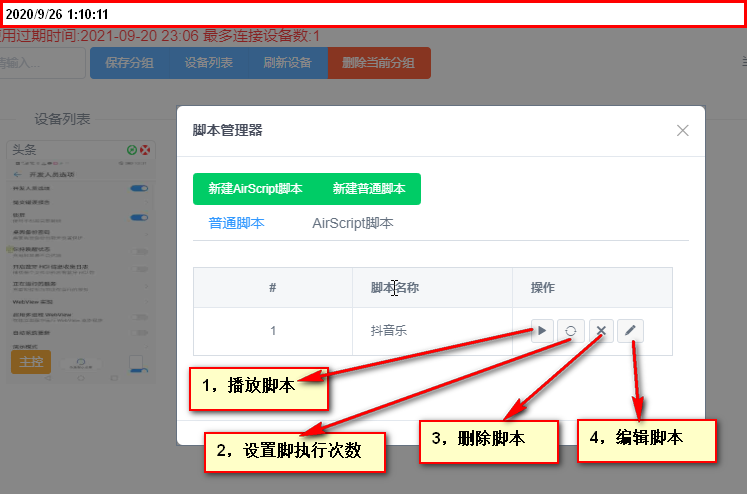Screen dimensions: 747x494
Task: Create a new AirScript脚本
Action: point(255,189)
